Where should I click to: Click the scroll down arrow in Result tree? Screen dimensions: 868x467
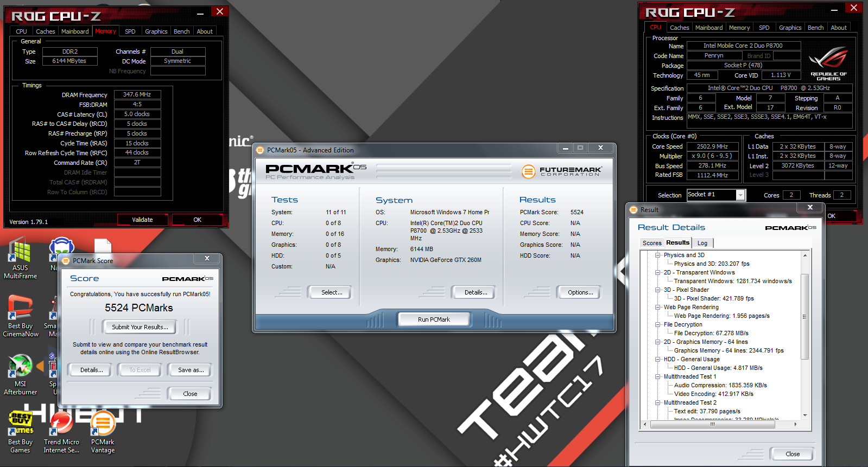pos(805,416)
